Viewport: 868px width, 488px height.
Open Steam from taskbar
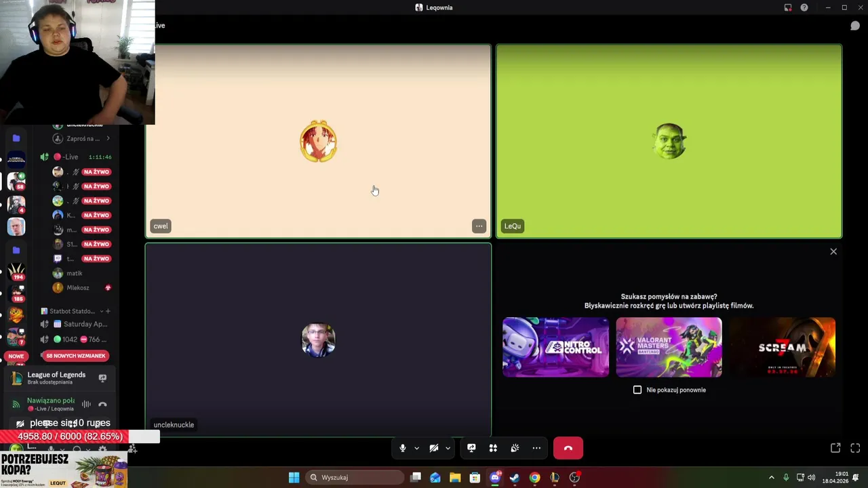click(x=515, y=477)
